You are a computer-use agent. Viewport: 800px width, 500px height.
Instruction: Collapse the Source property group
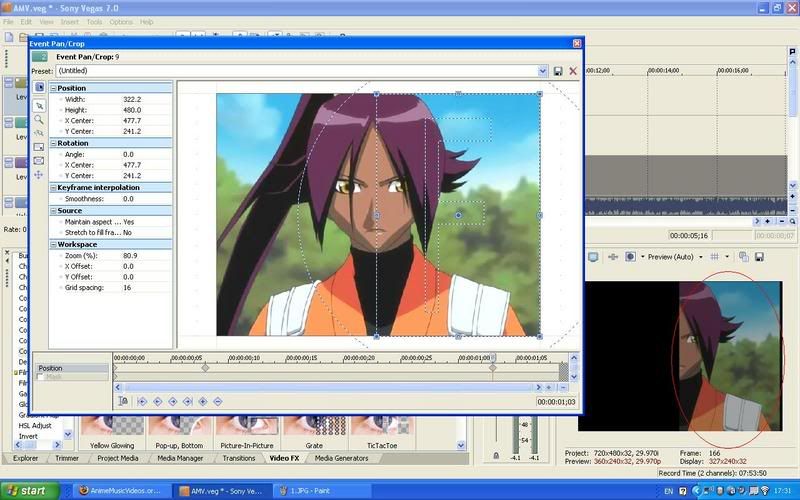(53, 211)
